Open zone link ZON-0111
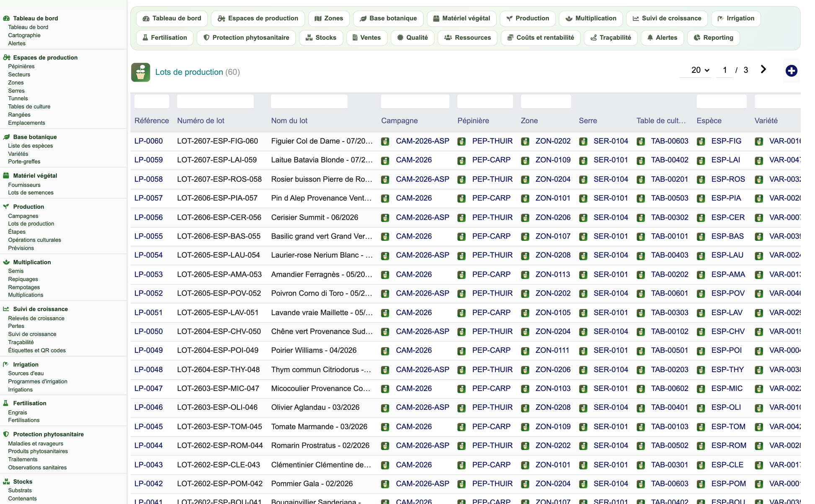This screenshot has height=504, width=815. click(552, 350)
